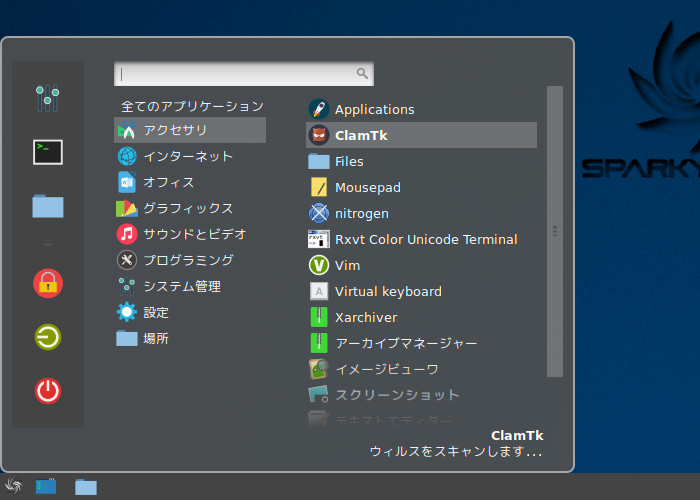The width and height of the screenshot is (700, 500).
Task: Select the サウンドとビデオ category
Action: click(x=190, y=234)
